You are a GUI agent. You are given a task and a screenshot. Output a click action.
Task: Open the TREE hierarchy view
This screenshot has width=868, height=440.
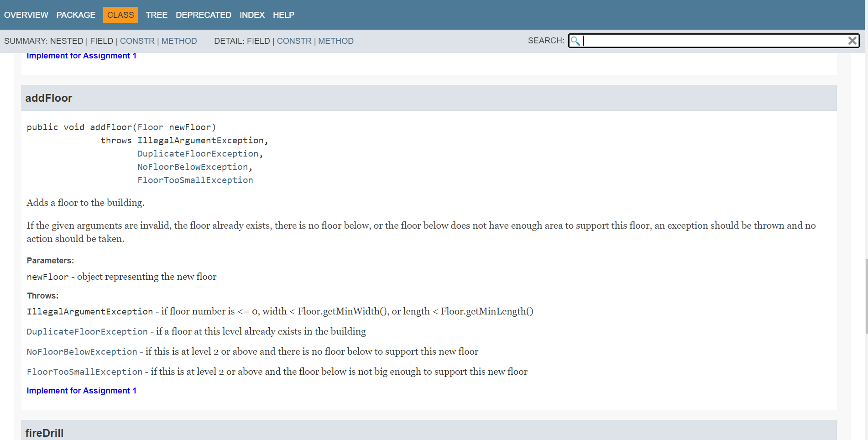click(157, 15)
